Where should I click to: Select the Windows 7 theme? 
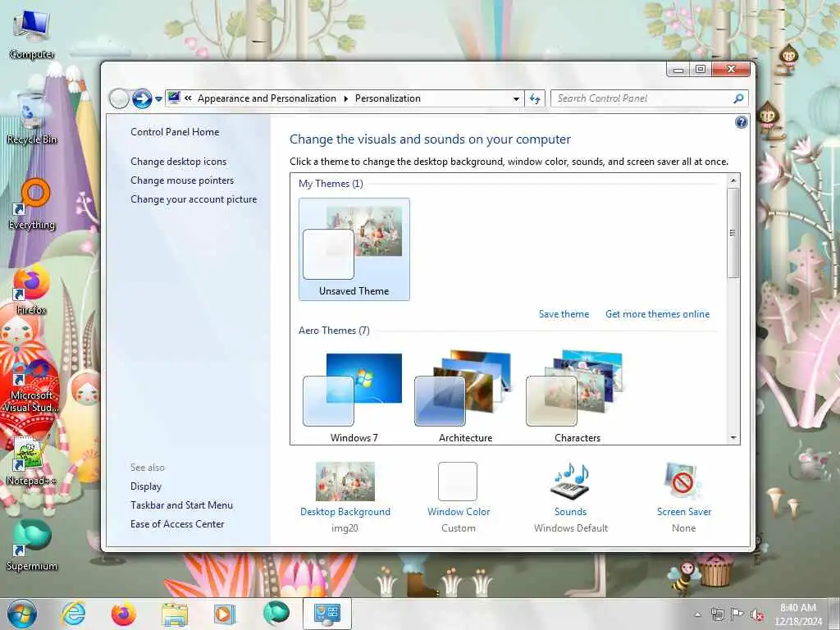pyautogui.click(x=354, y=396)
